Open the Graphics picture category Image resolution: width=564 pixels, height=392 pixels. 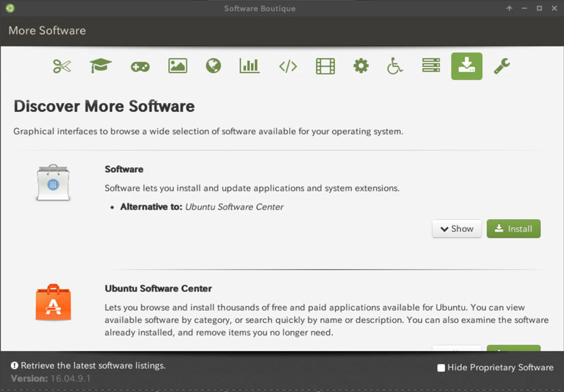tap(178, 66)
